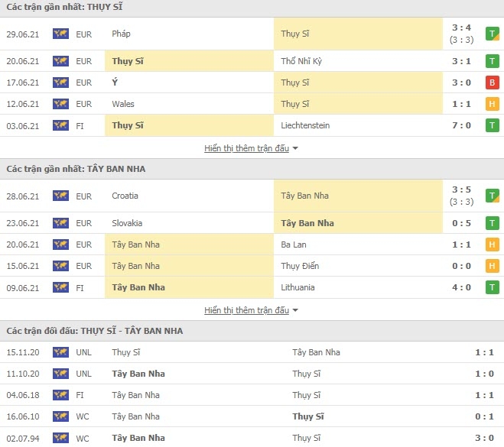Click the green T badge for Lithuania match

pyautogui.click(x=492, y=287)
